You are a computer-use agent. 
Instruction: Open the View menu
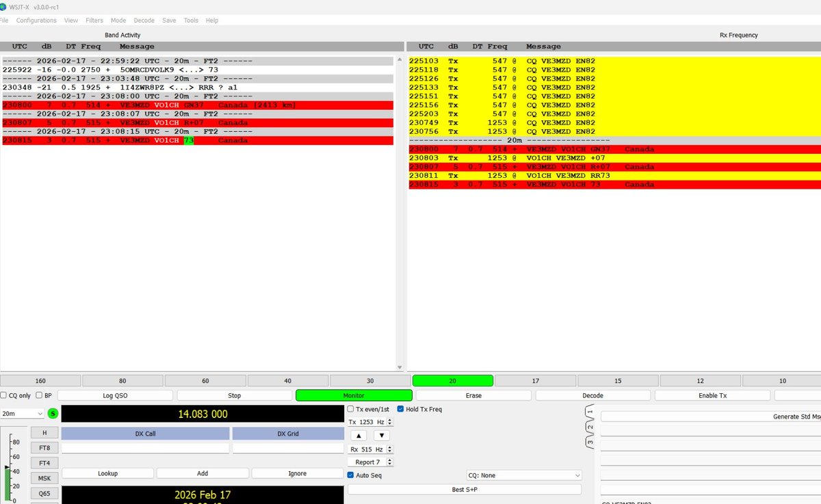(x=71, y=21)
